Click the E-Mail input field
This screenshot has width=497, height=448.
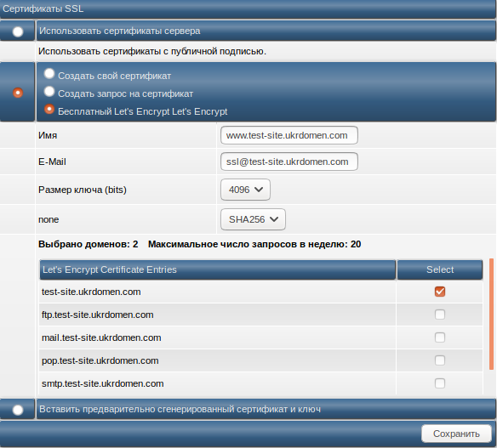coord(289,162)
